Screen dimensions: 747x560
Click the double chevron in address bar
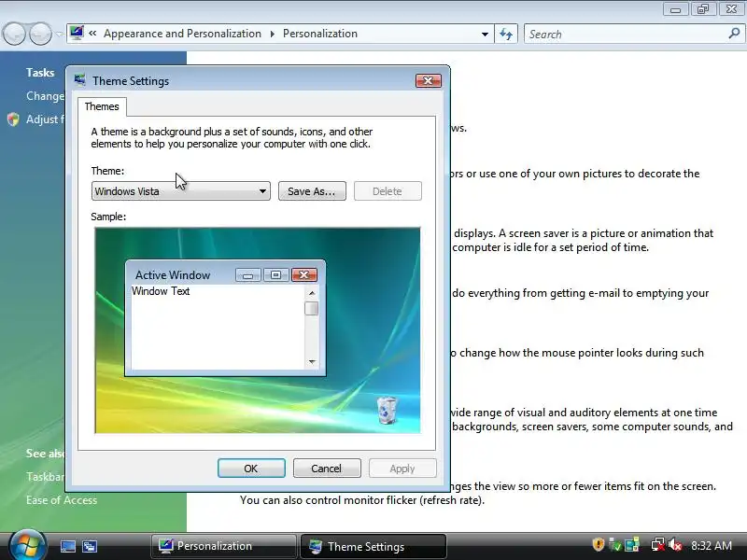pyautogui.click(x=92, y=34)
